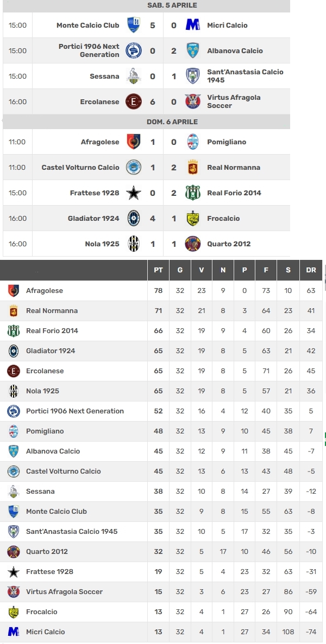Select the Real Forio 2014 green crest in results
Screen dimensions: 326x644
pyautogui.click(x=193, y=193)
